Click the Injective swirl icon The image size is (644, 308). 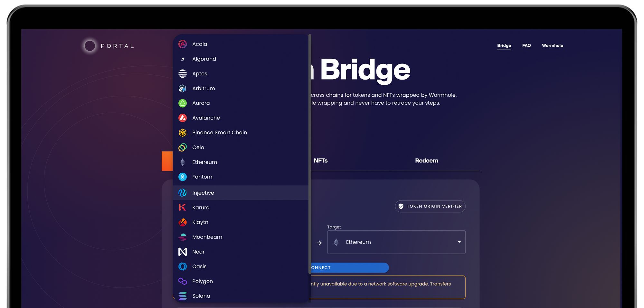[183, 193]
